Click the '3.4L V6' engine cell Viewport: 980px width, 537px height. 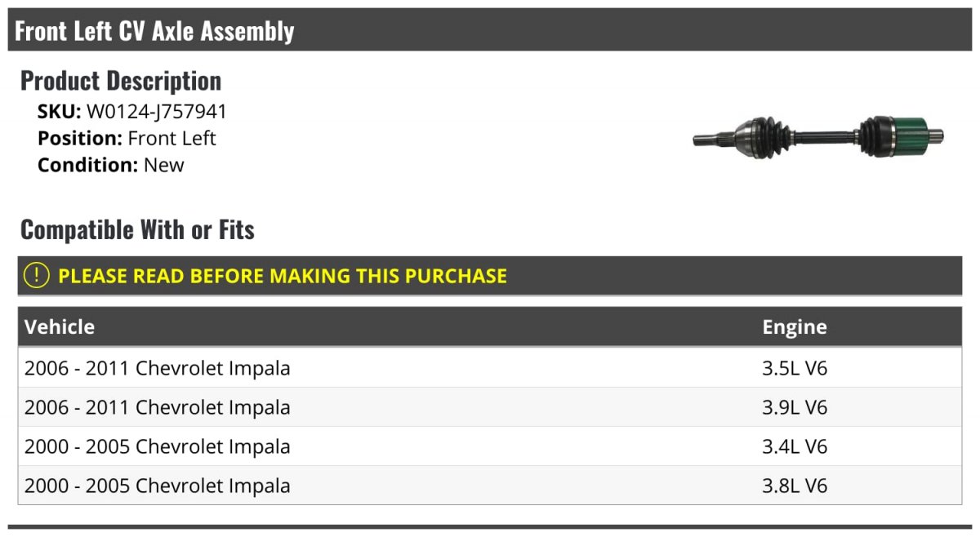point(795,446)
